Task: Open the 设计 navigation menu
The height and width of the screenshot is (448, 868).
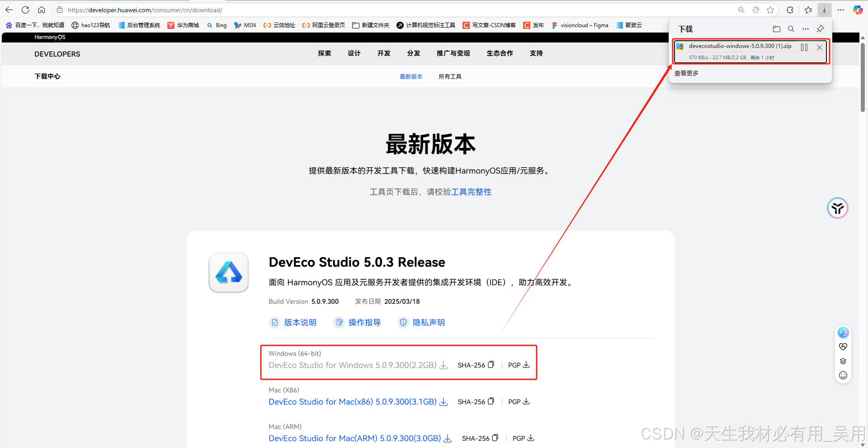Action: (354, 53)
